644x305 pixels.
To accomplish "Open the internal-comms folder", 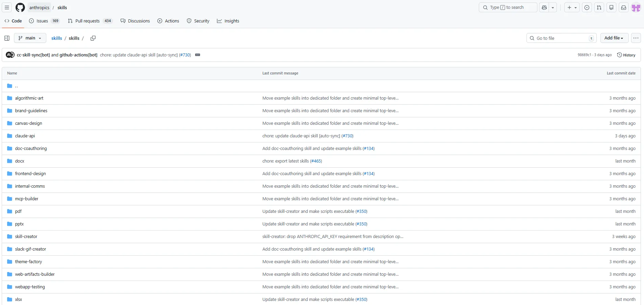I will 30,186.
